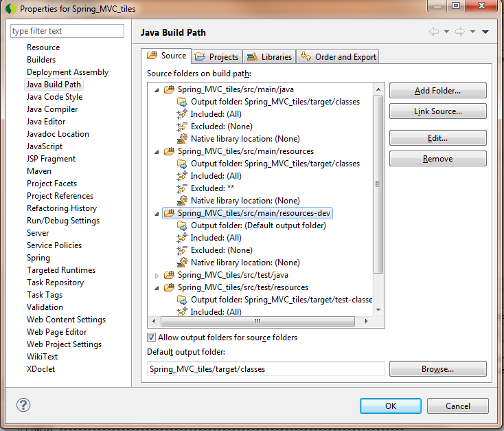The height and width of the screenshot is (431, 504).
Task: Click the horizontal scrollbar thumb
Action: (x=257, y=321)
